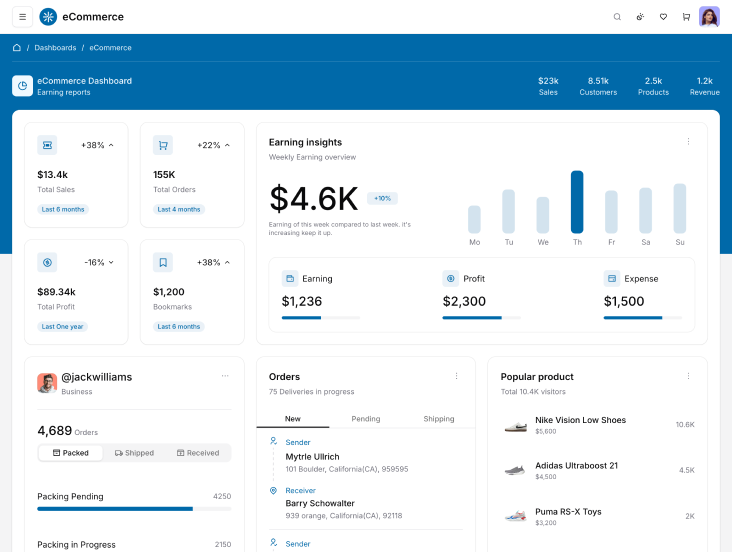
Task: Open the wishlist heart icon
Action: click(x=663, y=17)
